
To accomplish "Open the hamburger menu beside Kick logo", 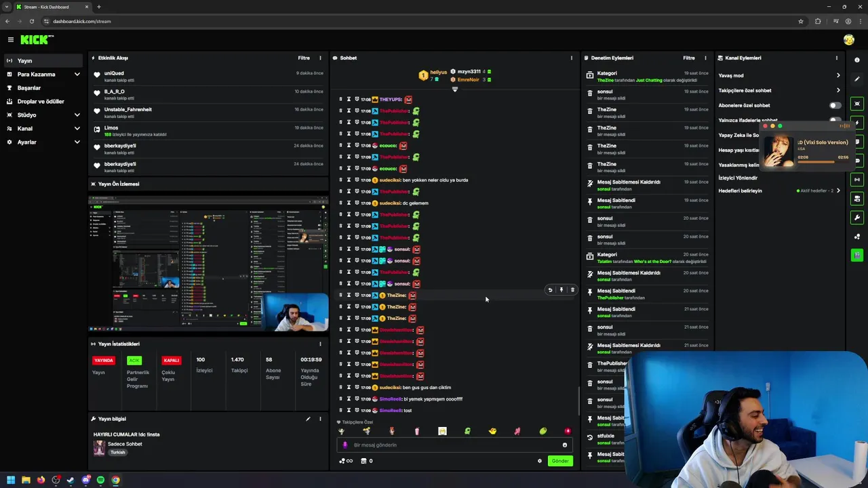I will pos(10,40).
